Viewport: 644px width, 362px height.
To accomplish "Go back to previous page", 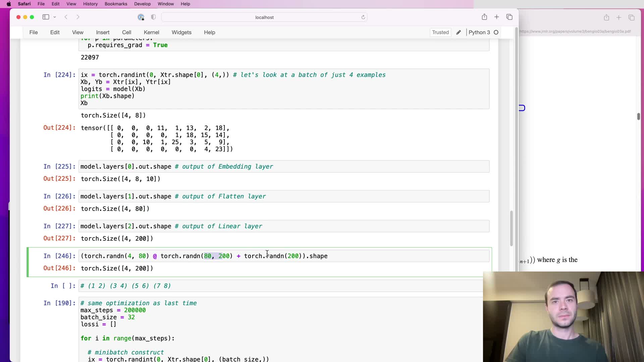I will coord(66,17).
